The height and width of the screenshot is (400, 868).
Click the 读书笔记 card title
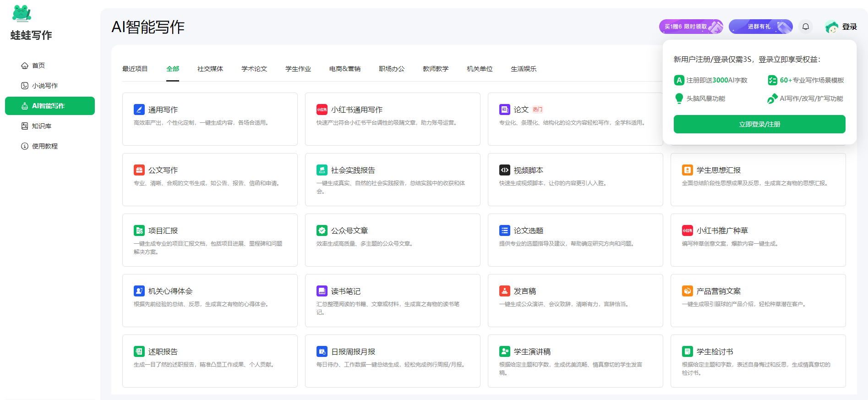[346, 291]
